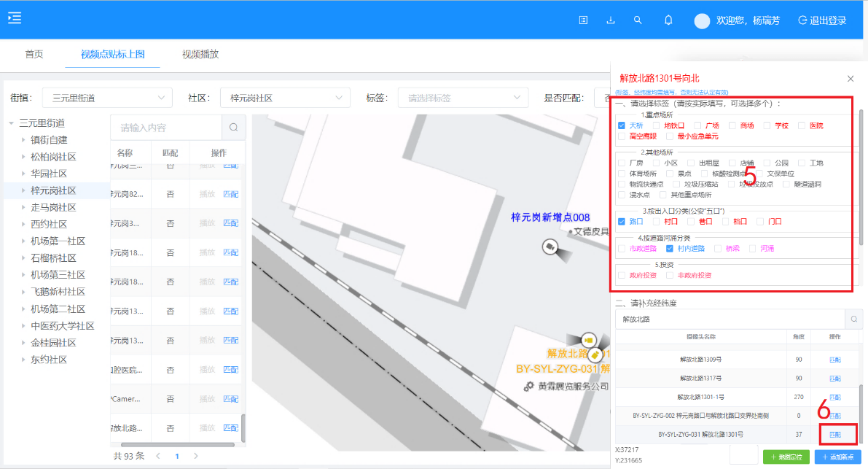Viewport: 868px width, 469px height.
Task: Open the search icon in top bar
Action: tap(638, 20)
